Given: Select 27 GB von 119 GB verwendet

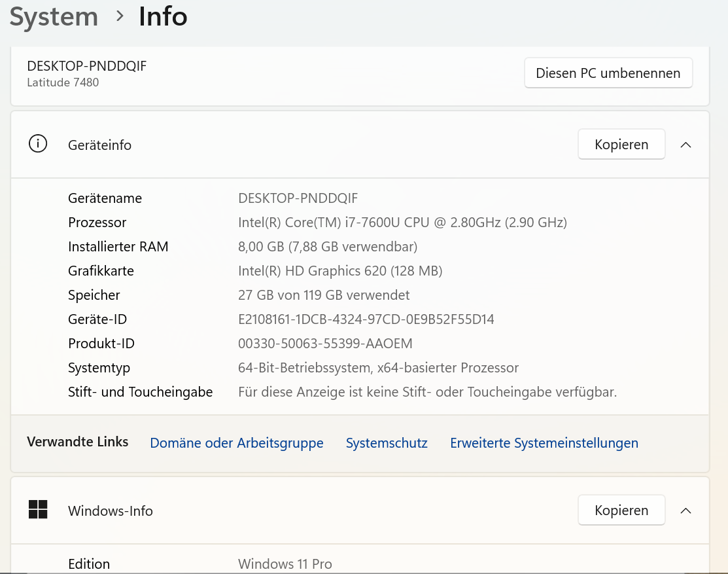Looking at the screenshot, I should (x=324, y=295).
